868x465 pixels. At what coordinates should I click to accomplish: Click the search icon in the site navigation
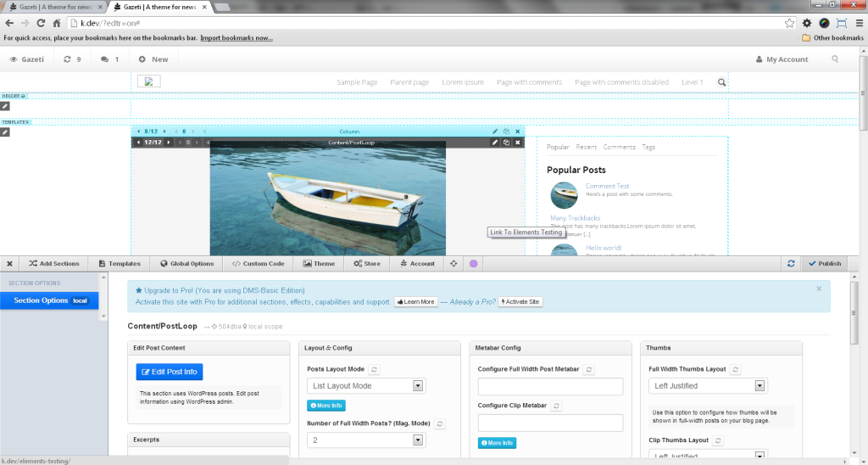coord(722,82)
